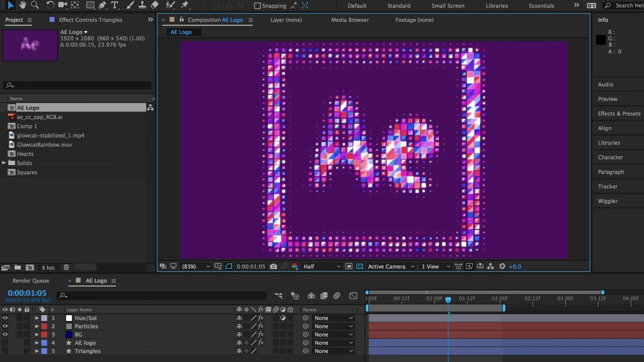Select the Brush tool
Viewport: 644px width, 362px height.
point(130,5)
